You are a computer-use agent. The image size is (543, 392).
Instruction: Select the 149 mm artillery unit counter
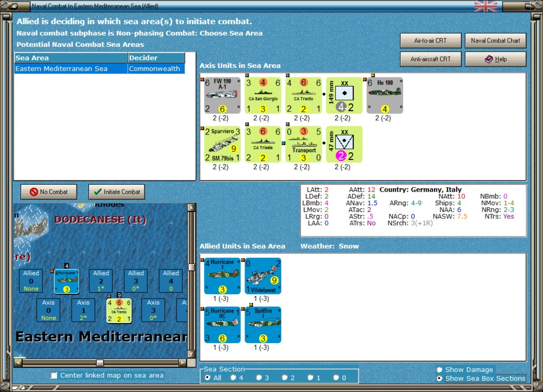click(344, 95)
